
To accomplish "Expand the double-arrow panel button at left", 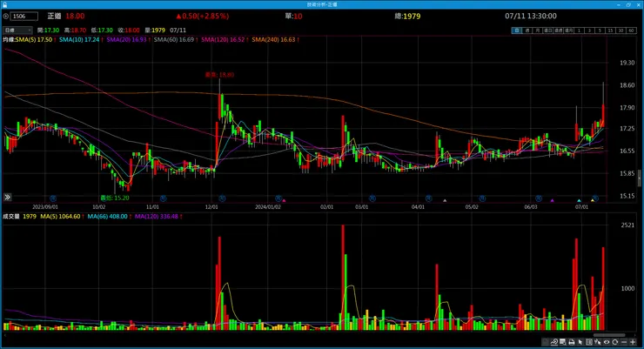I will pos(7,198).
